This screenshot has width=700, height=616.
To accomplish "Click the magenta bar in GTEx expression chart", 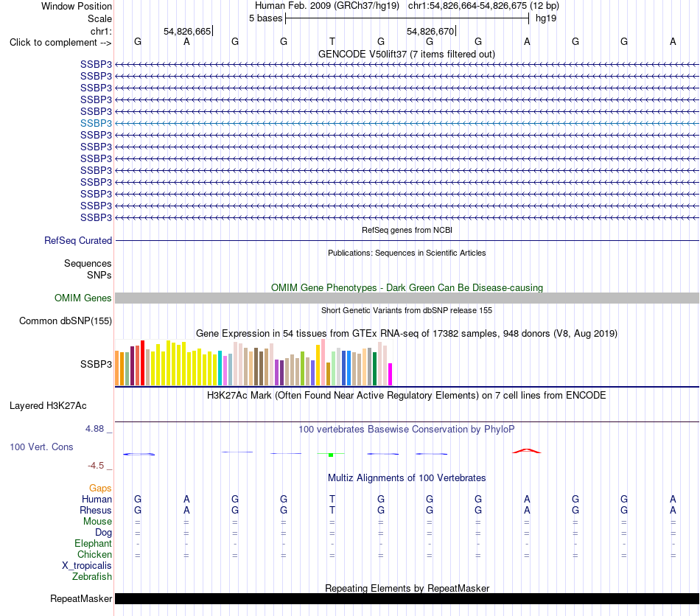I will pyautogui.click(x=391, y=374).
